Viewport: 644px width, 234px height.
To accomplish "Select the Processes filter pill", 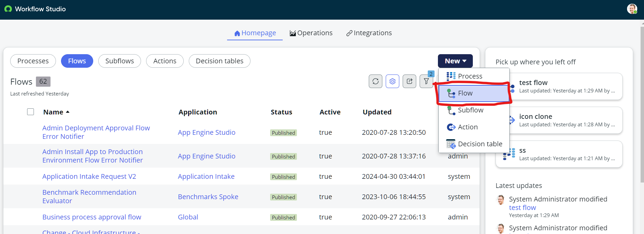I will click(33, 61).
